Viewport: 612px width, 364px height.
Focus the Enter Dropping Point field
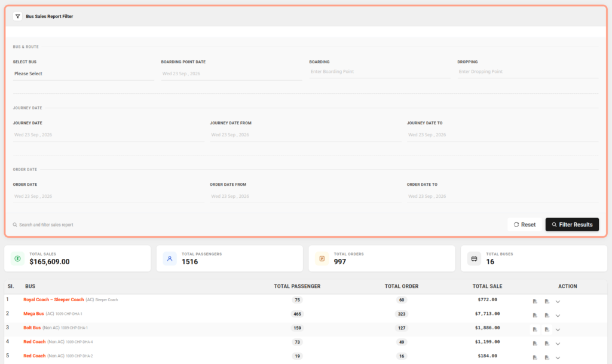tap(528, 72)
